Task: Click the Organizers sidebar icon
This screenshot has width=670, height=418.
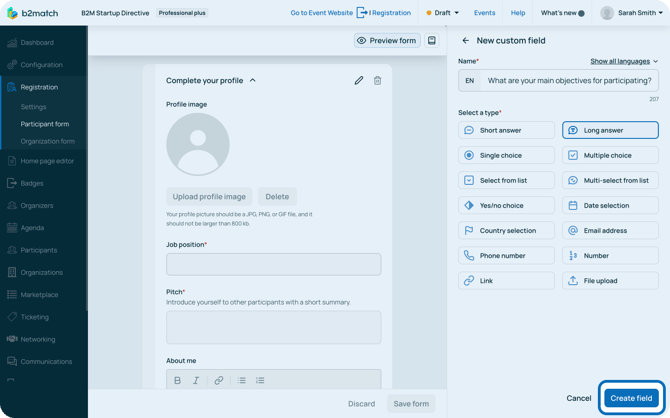Action: point(12,205)
